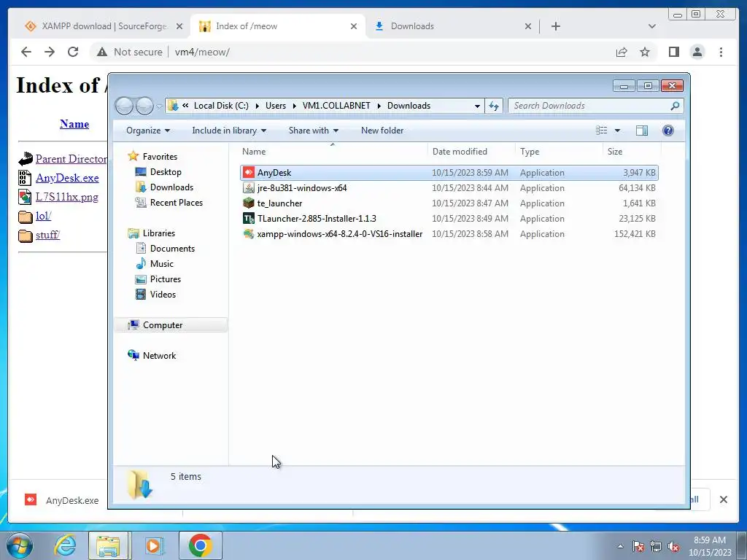Expand the Chrome tab search chevron
Screen dimensions: 747x560
(652, 26)
